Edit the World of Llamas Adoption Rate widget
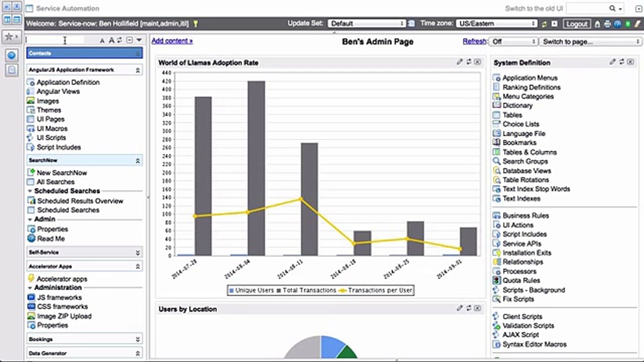 [x=459, y=62]
